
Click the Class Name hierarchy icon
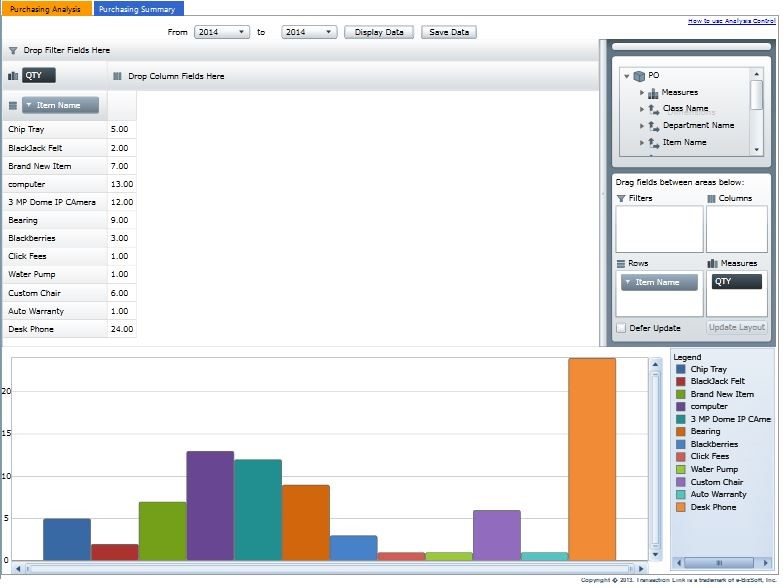pyautogui.click(x=654, y=109)
